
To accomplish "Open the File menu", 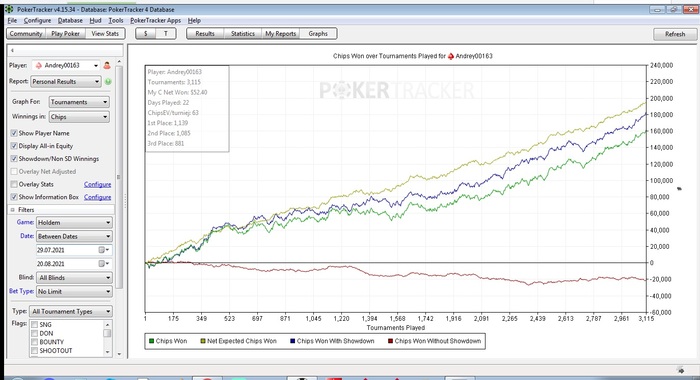I will click(12, 21).
